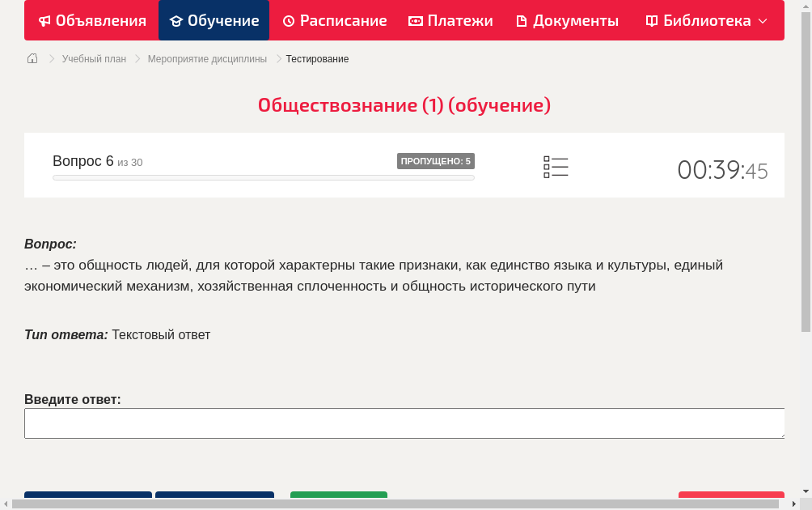Switch to the Расписание section
The height and width of the screenshot is (510, 812).
click(335, 20)
